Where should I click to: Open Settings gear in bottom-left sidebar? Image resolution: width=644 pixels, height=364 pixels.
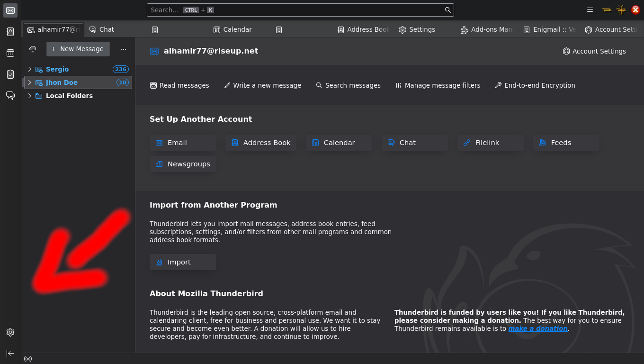pos(10,332)
